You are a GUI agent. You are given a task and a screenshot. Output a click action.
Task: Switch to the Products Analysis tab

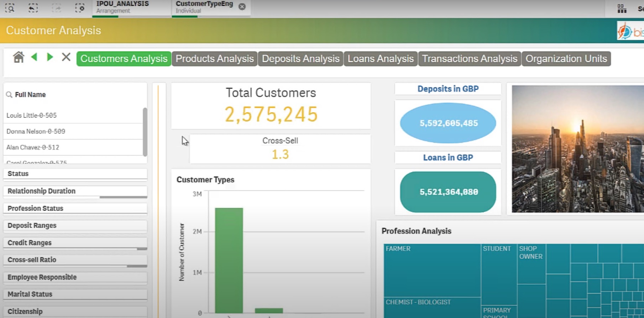pos(214,59)
